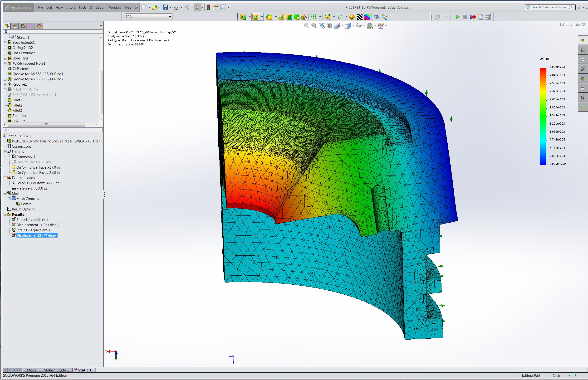
Task: Open the Section View tool
Action: click(x=329, y=26)
